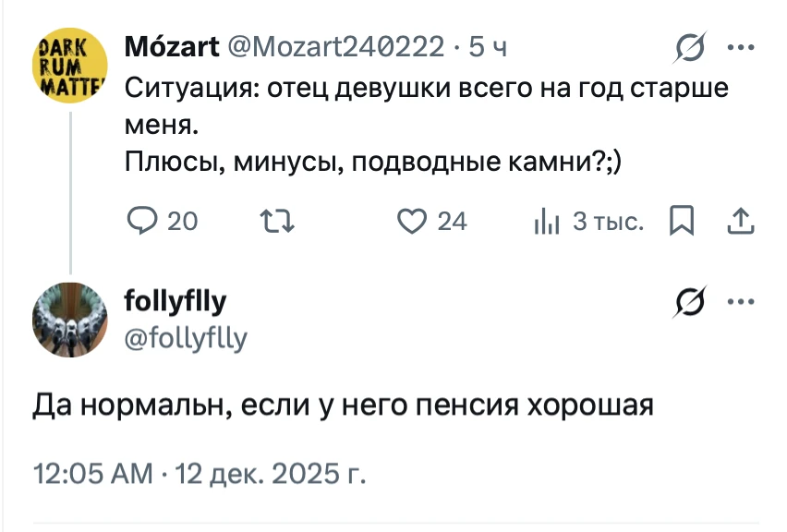Click the Mózart display name
This screenshot has width=787, height=532.
coord(171,46)
